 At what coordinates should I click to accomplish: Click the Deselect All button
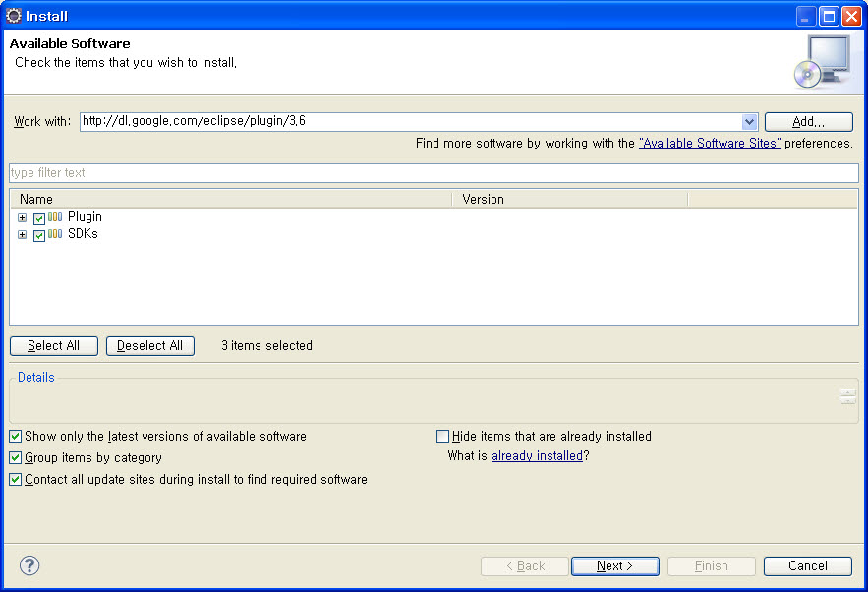[150, 346]
